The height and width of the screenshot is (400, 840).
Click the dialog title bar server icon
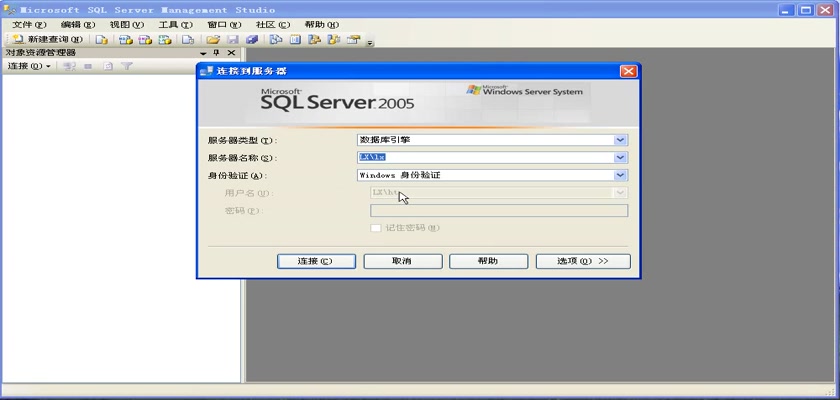coord(207,71)
